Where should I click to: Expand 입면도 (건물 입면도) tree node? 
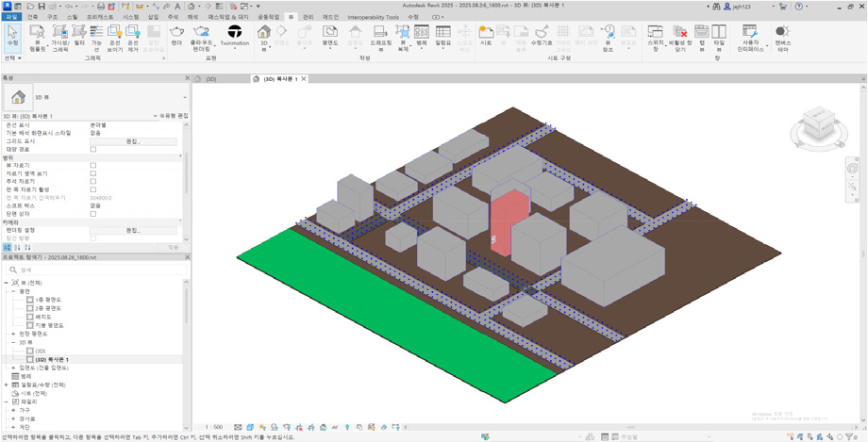pyautogui.click(x=13, y=368)
